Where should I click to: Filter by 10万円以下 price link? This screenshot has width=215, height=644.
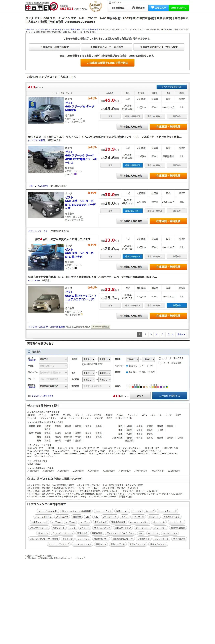33,471
